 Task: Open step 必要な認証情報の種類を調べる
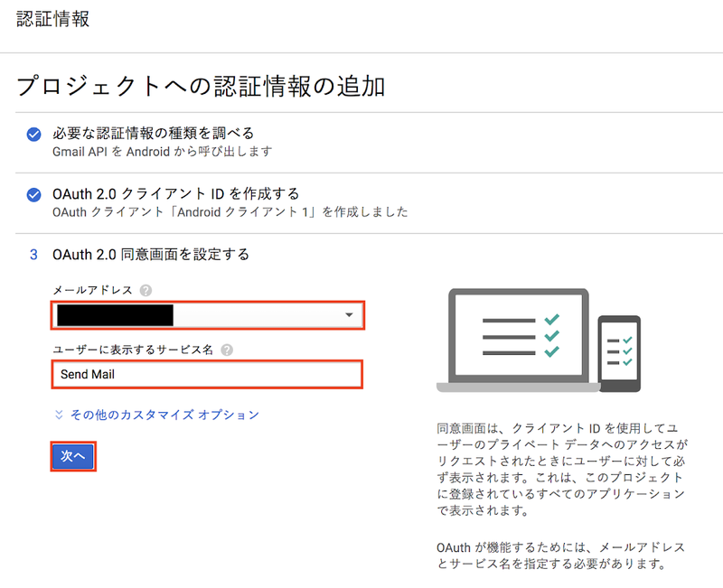pyautogui.click(x=153, y=134)
